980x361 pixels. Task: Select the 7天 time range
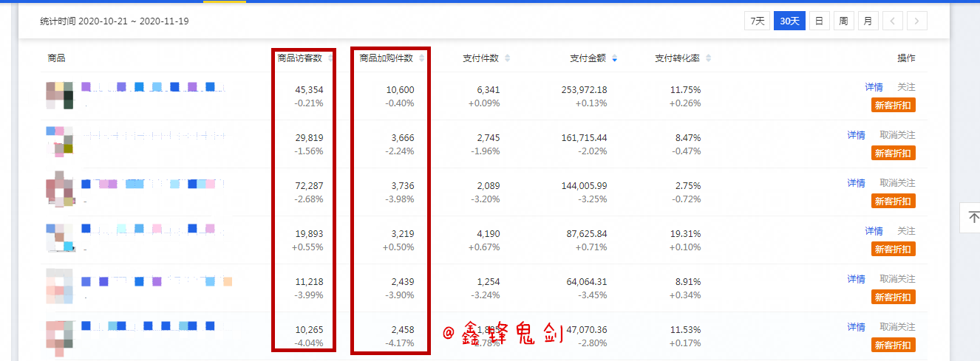pos(758,21)
